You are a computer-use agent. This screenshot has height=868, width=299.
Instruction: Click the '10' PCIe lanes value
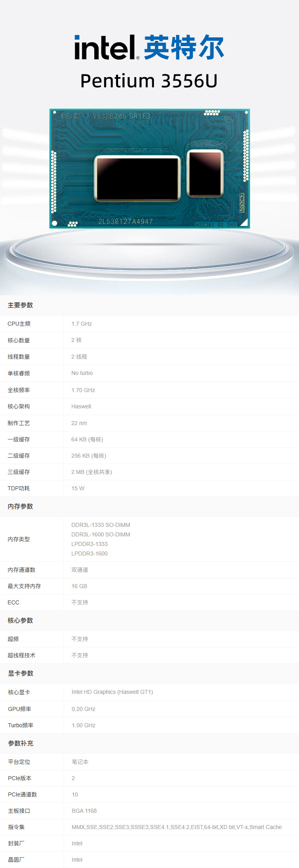click(x=75, y=794)
